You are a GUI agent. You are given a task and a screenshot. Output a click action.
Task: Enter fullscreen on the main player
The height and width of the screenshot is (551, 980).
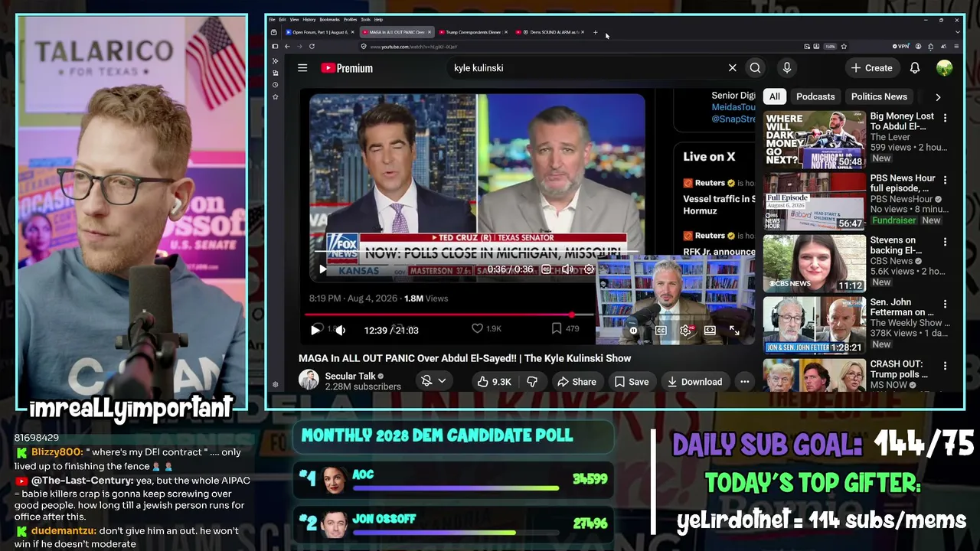(734, 331)
